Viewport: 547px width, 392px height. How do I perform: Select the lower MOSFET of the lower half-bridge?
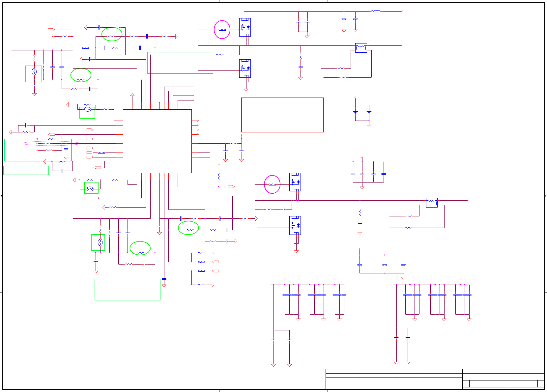point(295,225)
